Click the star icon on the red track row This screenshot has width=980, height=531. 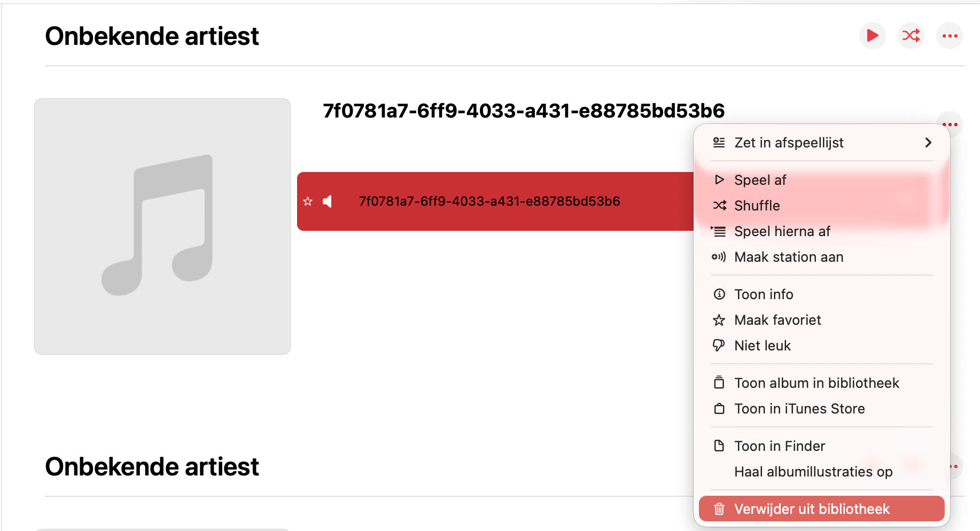point(308,201)
